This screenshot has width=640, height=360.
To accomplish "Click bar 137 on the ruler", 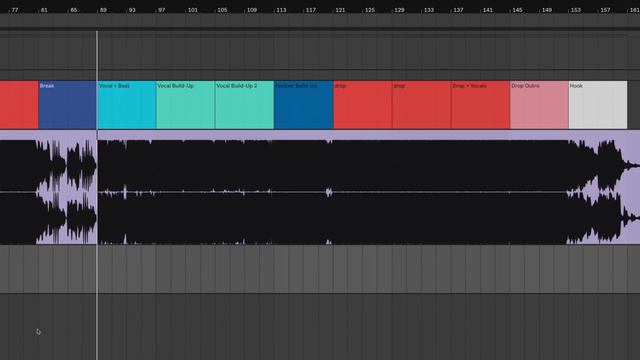I will [x=458, y=10].
